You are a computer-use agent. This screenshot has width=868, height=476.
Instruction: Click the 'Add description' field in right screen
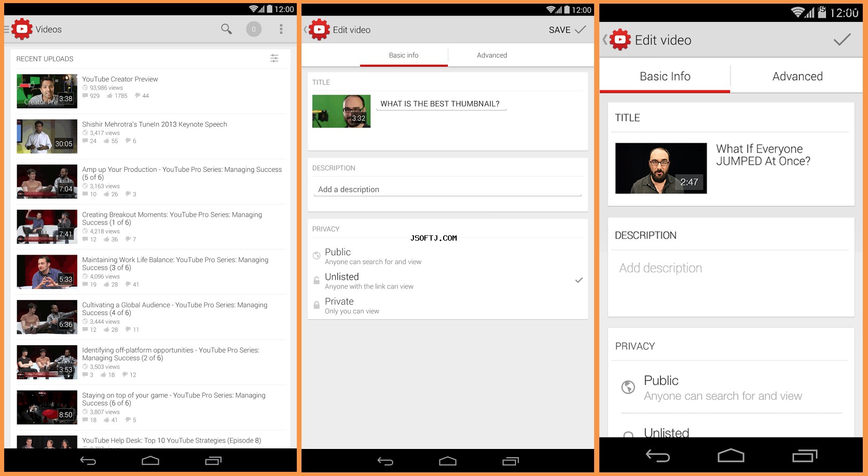[x=731, y=268]
